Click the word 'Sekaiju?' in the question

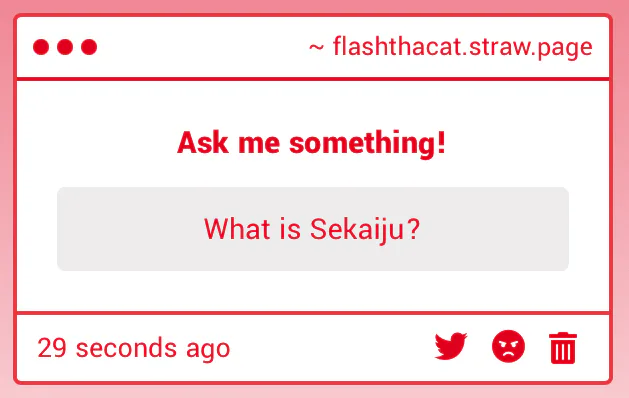365,229
